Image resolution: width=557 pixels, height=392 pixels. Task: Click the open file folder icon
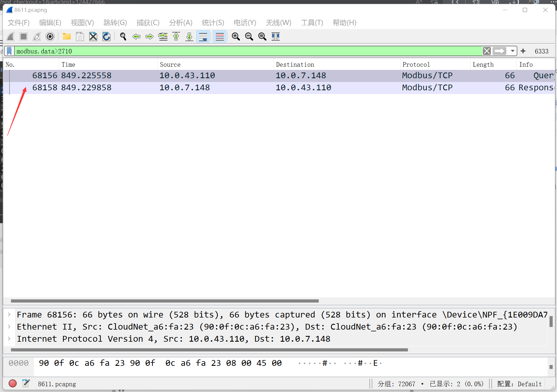pos(67,37)
